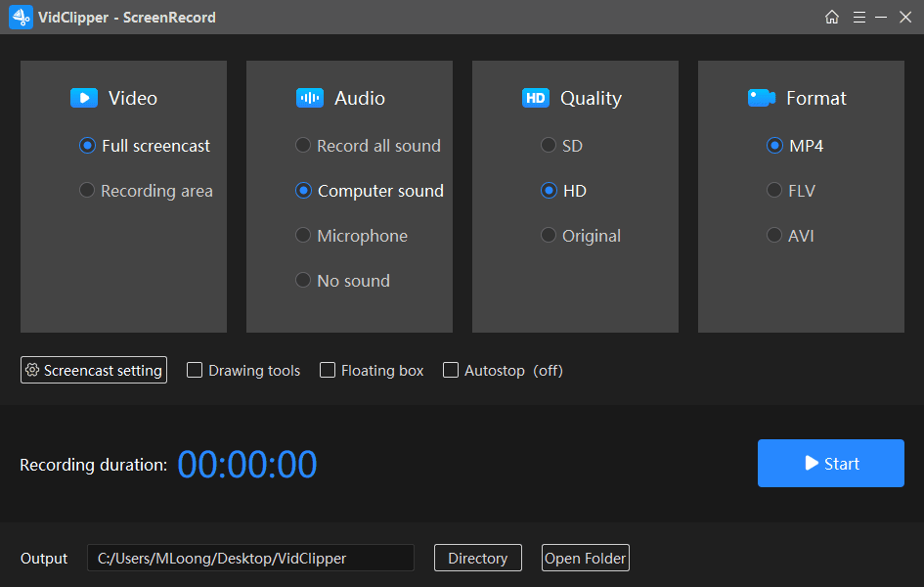The width and height of the screenshot is (924, 587).
Task: Click the VidClipper scissors logo
Action: (21, 17)
